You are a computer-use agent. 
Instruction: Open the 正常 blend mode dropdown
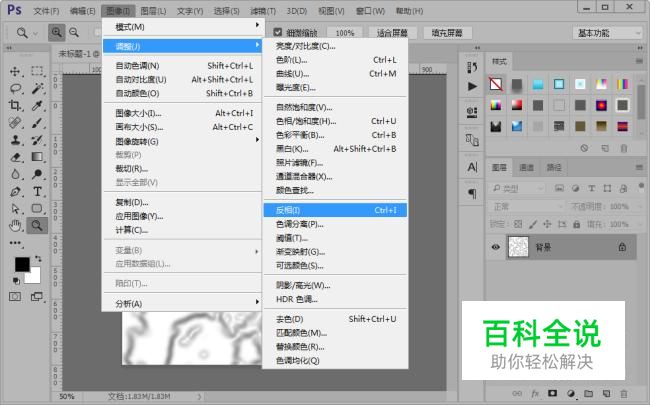[526, 206]
